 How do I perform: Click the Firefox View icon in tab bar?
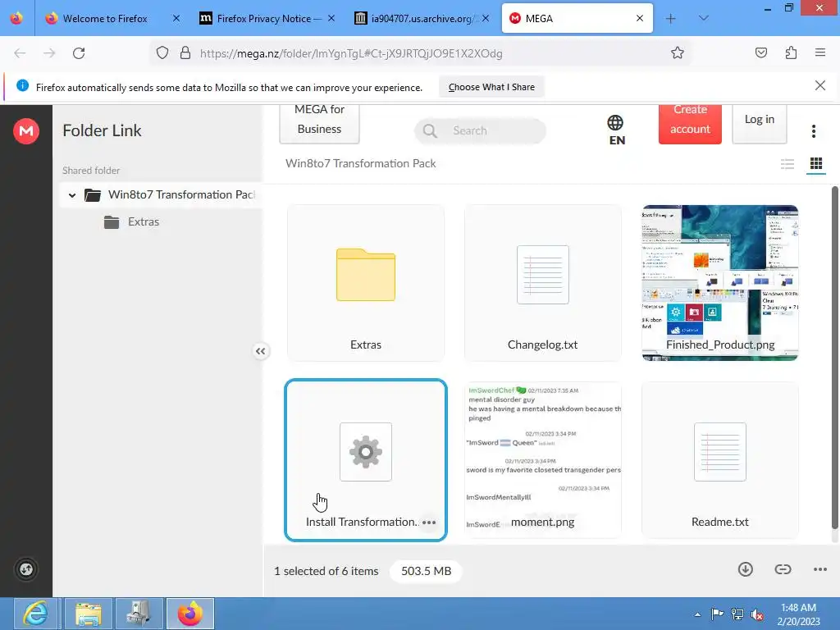[x=16, y=19]
